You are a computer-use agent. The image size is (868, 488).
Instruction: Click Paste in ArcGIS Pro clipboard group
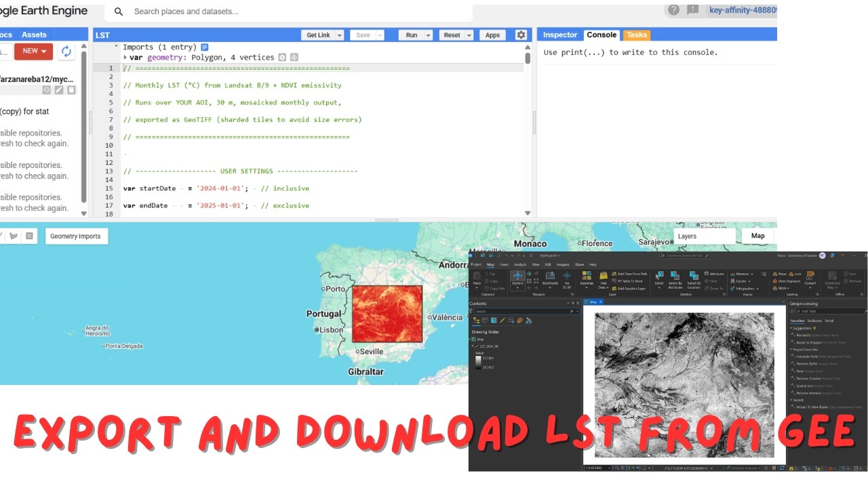tap(477, 280)
